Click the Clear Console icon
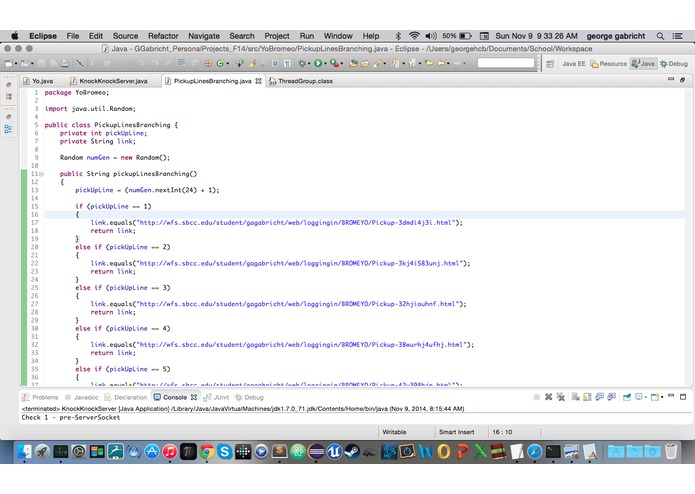 575,397
